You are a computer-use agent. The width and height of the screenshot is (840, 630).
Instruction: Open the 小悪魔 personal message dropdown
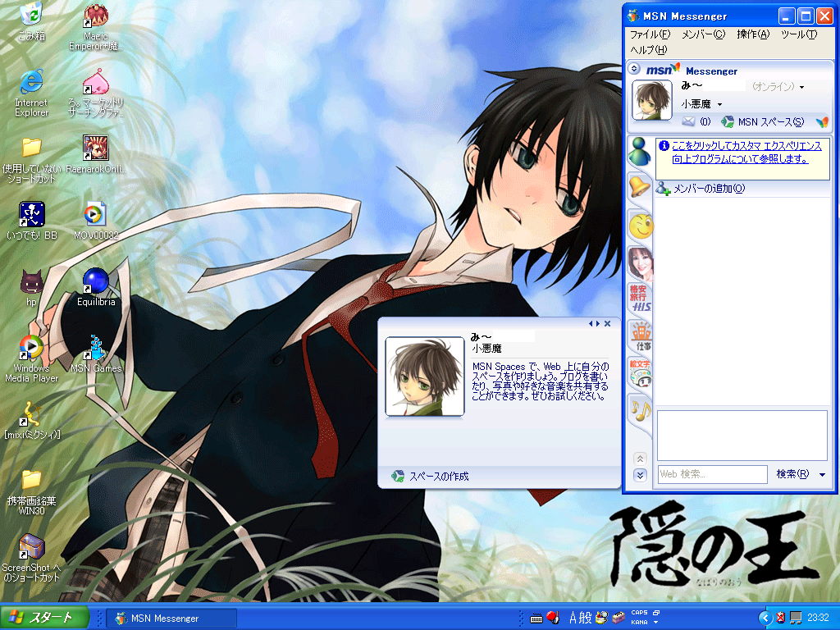point(701,104)
